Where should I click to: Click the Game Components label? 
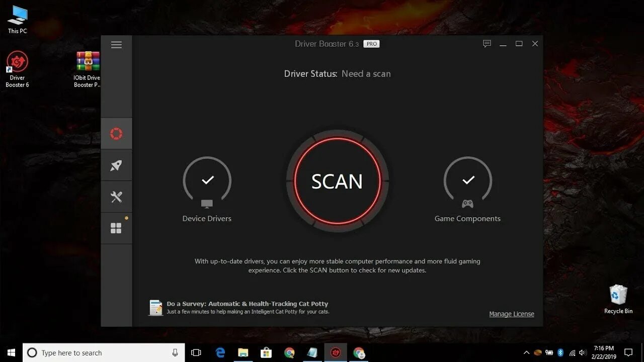[467, 219]
